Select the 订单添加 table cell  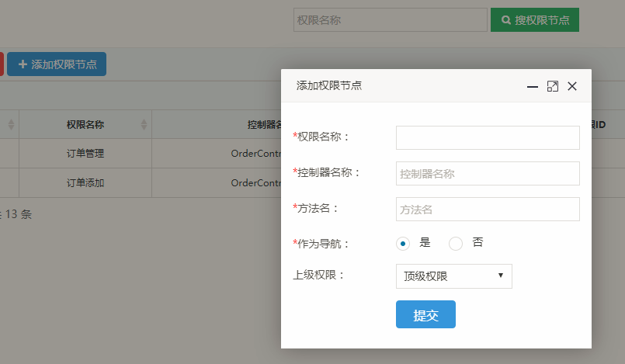point(85,183)
